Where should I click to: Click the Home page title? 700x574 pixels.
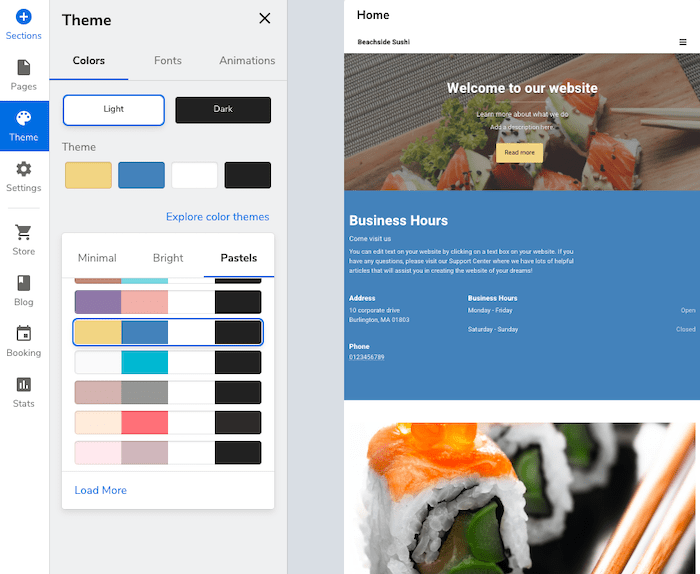[373, 15]
